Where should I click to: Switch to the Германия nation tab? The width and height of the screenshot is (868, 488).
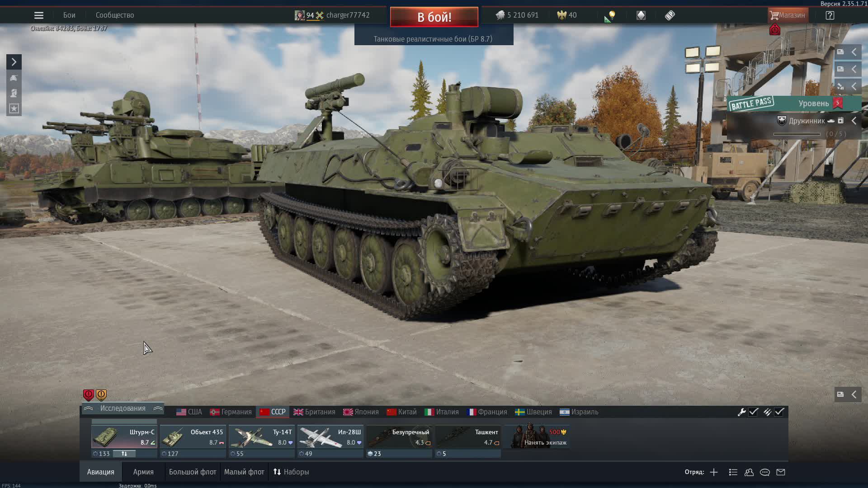(x=231, y=412)
